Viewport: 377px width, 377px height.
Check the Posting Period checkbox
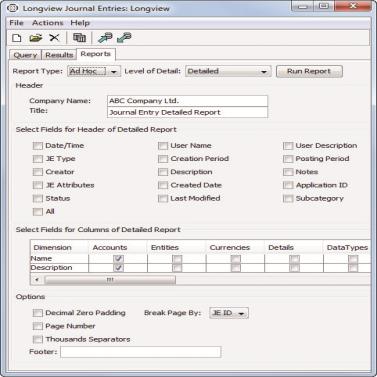pos(288,159)
